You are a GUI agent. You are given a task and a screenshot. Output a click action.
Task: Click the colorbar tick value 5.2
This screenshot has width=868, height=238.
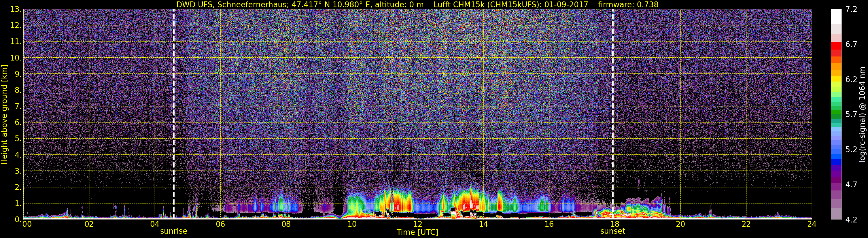click(x=851, y=150)
